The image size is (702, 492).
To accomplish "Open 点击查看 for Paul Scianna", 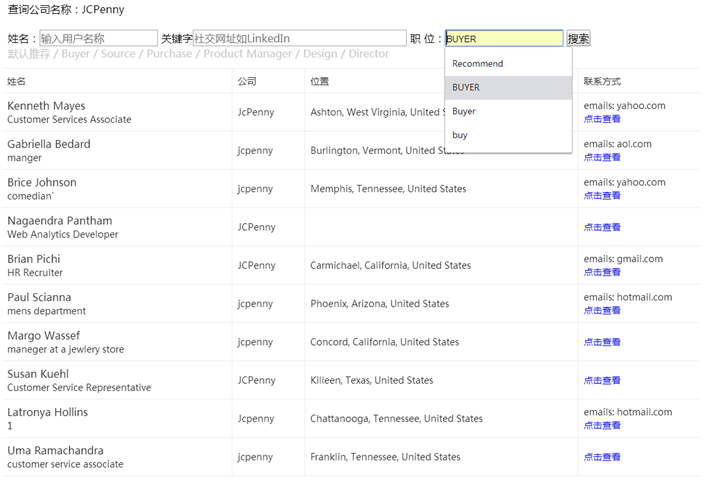I will [602, 310].
